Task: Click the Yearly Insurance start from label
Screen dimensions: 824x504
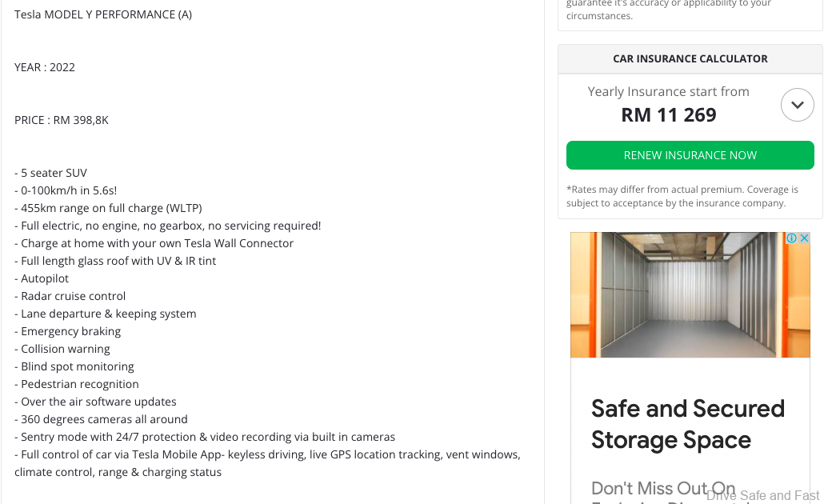Action: click(x=668, y=91)
